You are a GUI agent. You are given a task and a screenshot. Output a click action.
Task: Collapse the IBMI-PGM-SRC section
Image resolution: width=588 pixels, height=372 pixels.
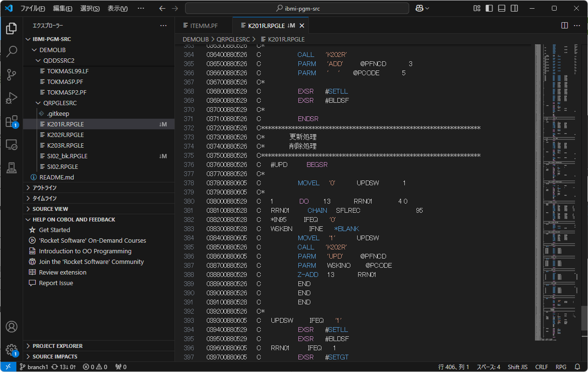point(99,39)
